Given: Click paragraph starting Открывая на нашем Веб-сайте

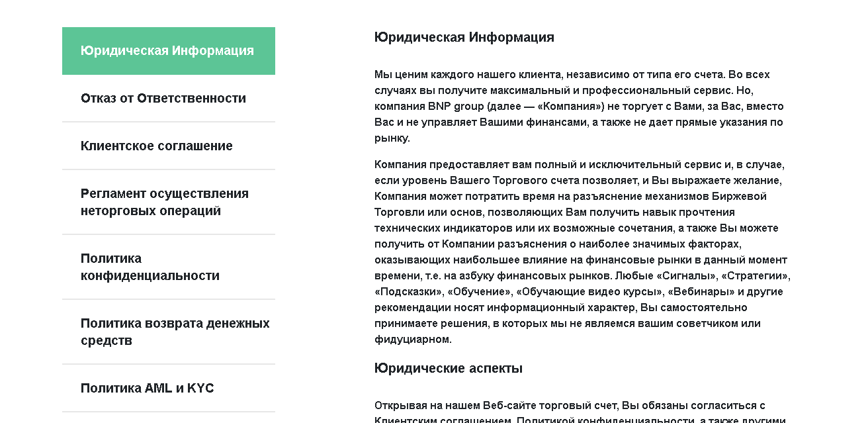Looking at the screenshot, I should pos(570,406).
